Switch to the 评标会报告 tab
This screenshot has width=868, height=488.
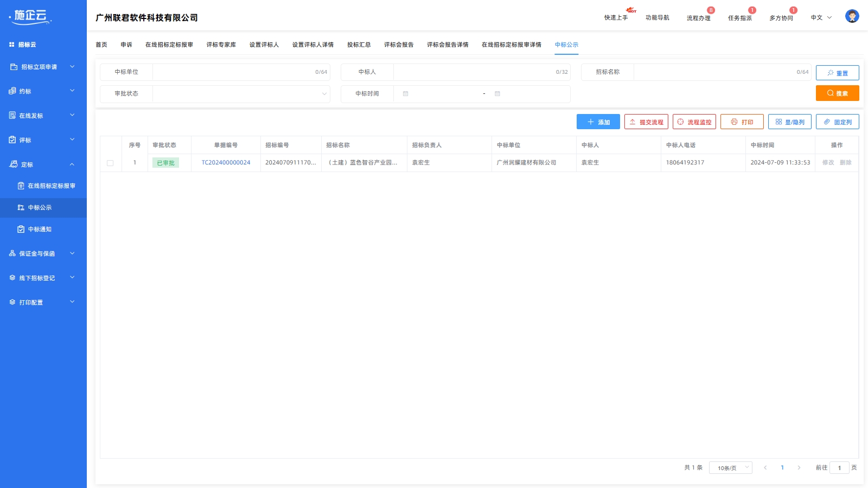(399, 45)
